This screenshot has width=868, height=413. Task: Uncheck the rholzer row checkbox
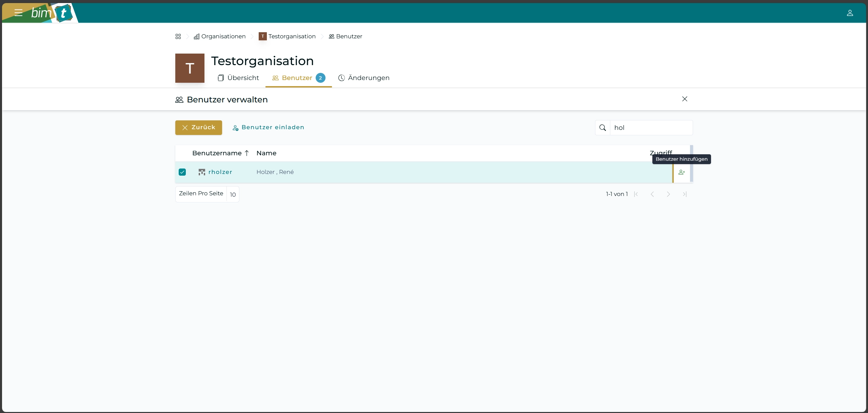coord(182,172)
